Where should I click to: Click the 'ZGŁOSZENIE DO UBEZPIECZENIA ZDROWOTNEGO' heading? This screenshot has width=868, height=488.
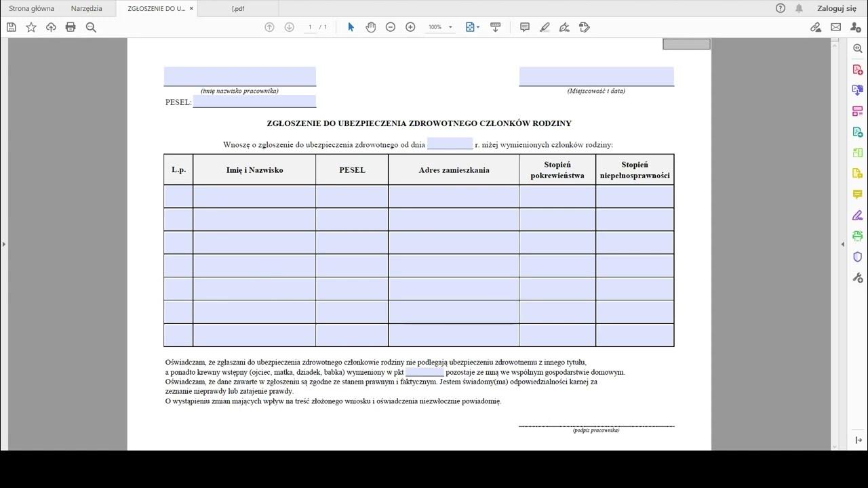tap(419, 123)
